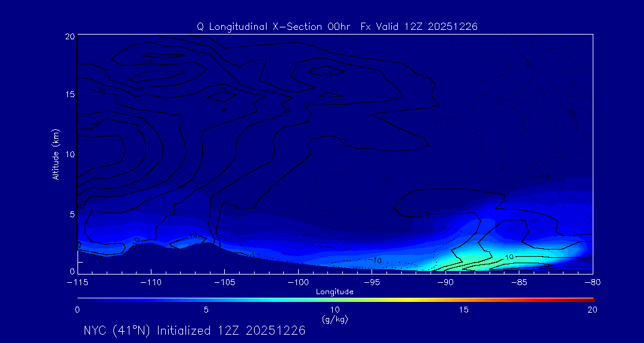Click the plot title "Q Longitudinal X-Section 00hr"
The width and height of the screenshot is (644, 343).
[x=273, y=27]
